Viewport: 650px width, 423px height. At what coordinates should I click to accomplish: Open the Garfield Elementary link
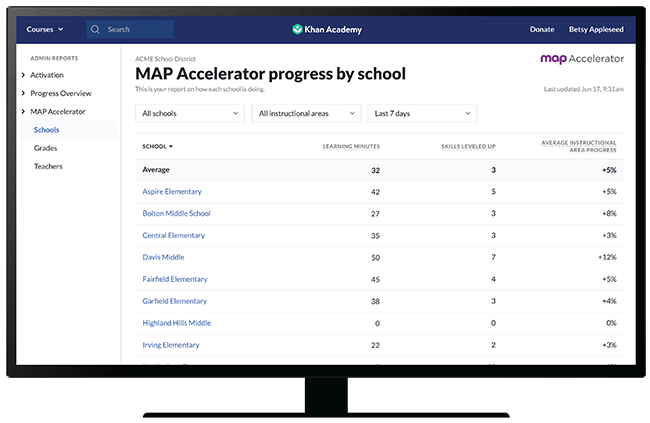(x=175, y=301)
